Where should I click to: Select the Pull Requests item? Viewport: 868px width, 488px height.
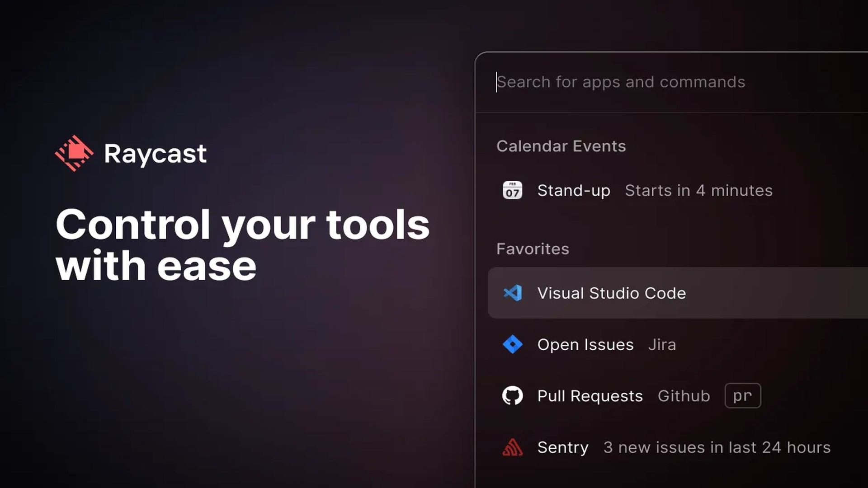590,396
